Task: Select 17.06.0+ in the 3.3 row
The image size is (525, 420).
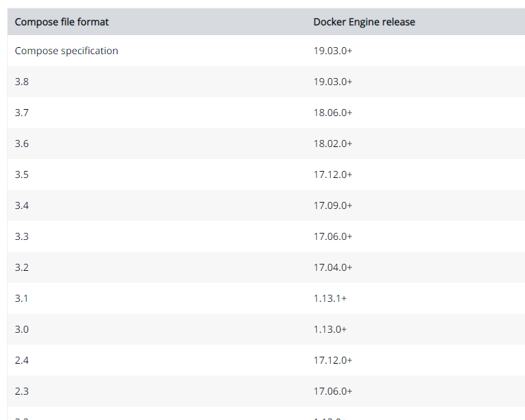Action: [x=332, y=236]
